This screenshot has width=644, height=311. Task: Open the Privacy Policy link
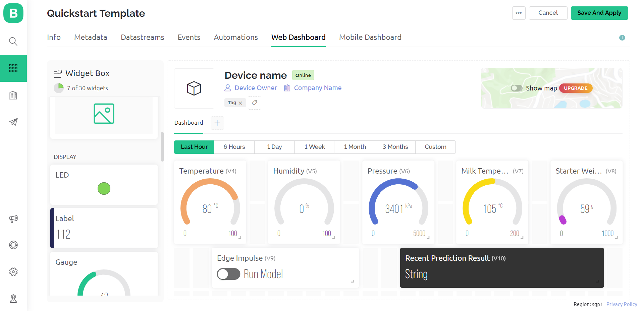622,304
